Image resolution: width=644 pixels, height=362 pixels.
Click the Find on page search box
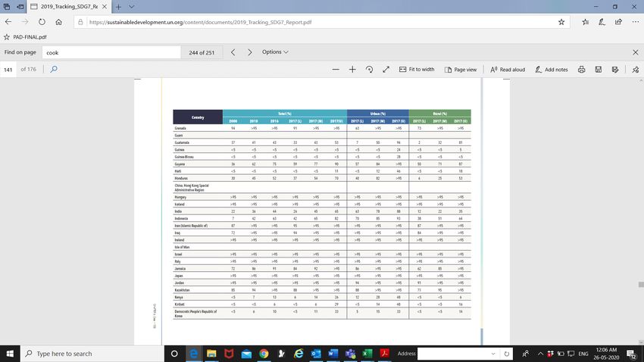pyautogui.click(x=111, y=52)
